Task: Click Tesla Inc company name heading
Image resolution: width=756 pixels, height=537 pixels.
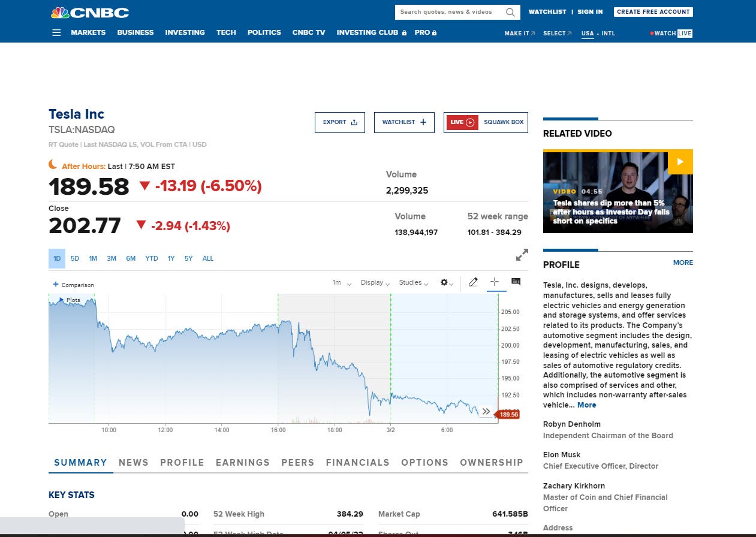Action: 77,114
